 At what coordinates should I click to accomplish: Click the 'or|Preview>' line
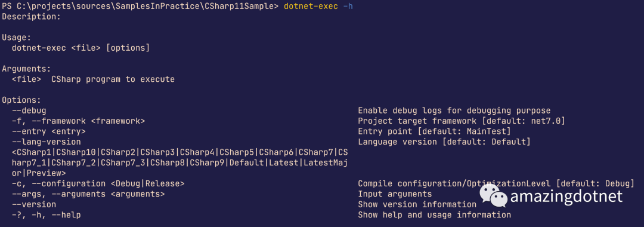point(39,173)
